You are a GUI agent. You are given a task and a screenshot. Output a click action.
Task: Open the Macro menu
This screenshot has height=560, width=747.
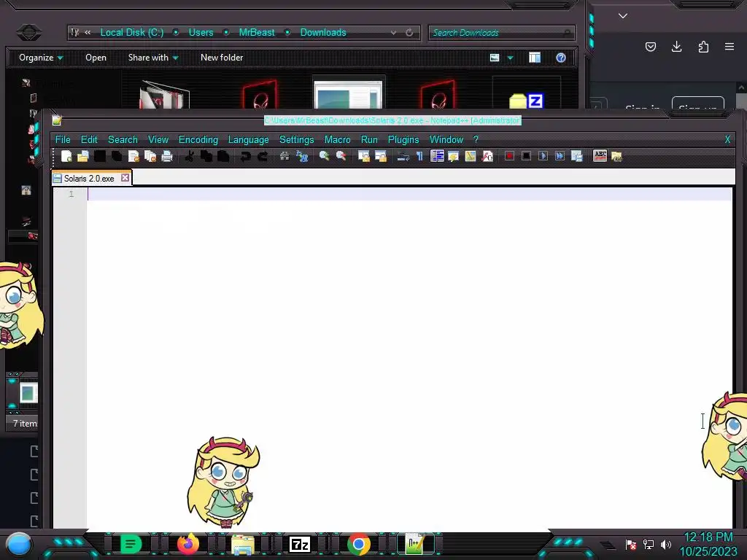coord(337,139)
